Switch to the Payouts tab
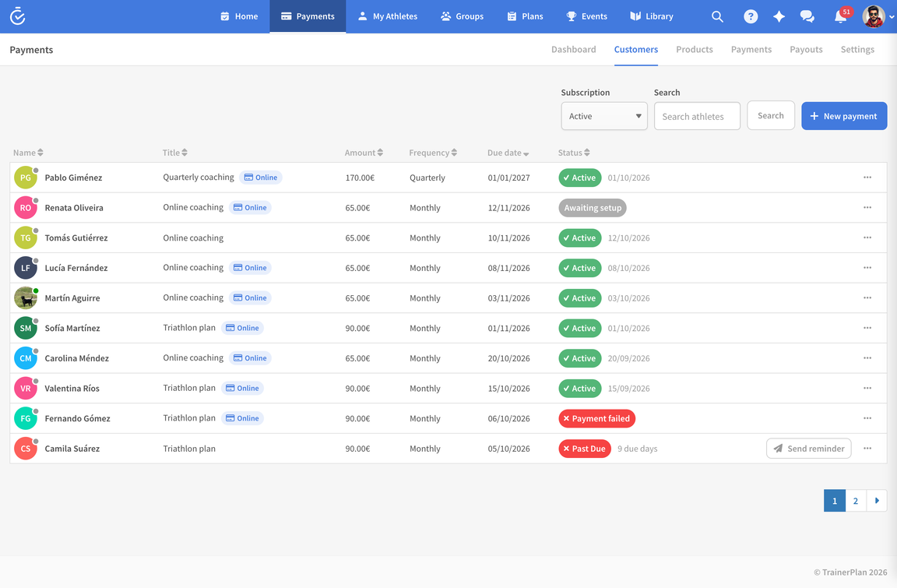The width and height of the screenshot is (897, 588). [806, 50]
